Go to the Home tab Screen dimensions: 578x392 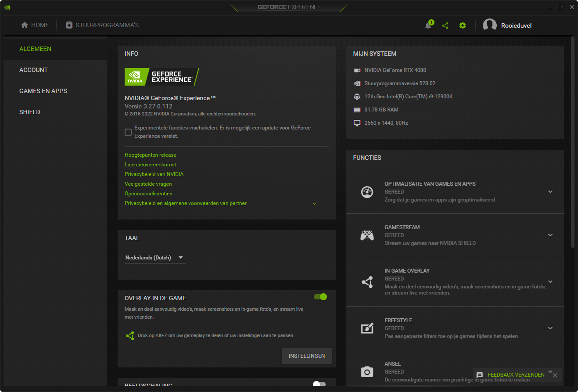coord(35,25)
